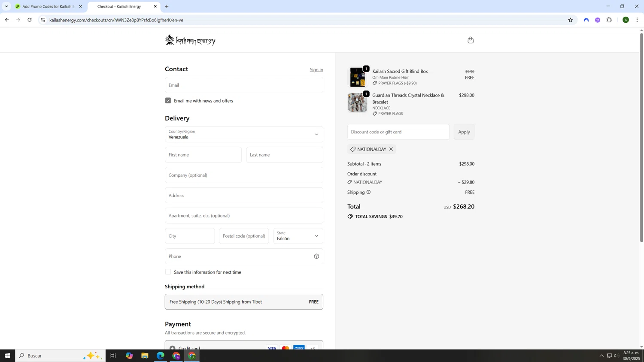Click the page vertical scrollbar

pos(641,137)
